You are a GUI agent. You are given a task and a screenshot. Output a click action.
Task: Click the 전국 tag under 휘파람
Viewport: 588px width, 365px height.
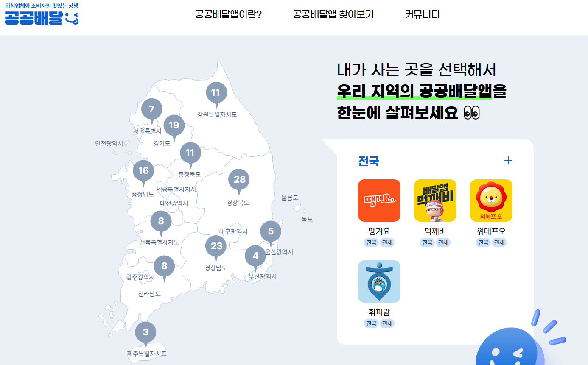[371, 323]
